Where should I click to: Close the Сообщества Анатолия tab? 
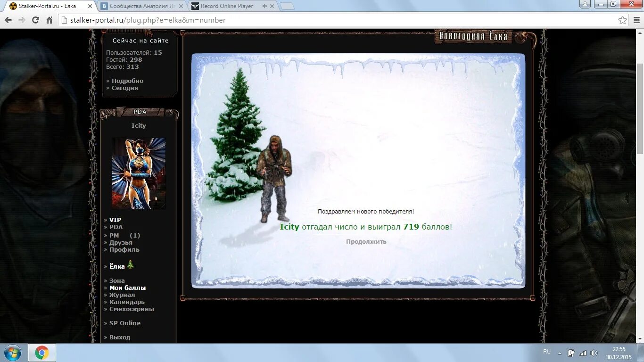(181, 6)
